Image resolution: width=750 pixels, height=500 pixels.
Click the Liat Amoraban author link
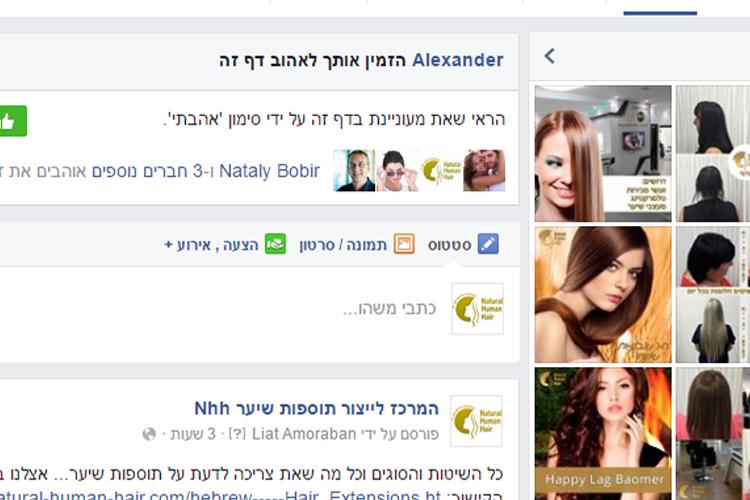click(304, 434)
